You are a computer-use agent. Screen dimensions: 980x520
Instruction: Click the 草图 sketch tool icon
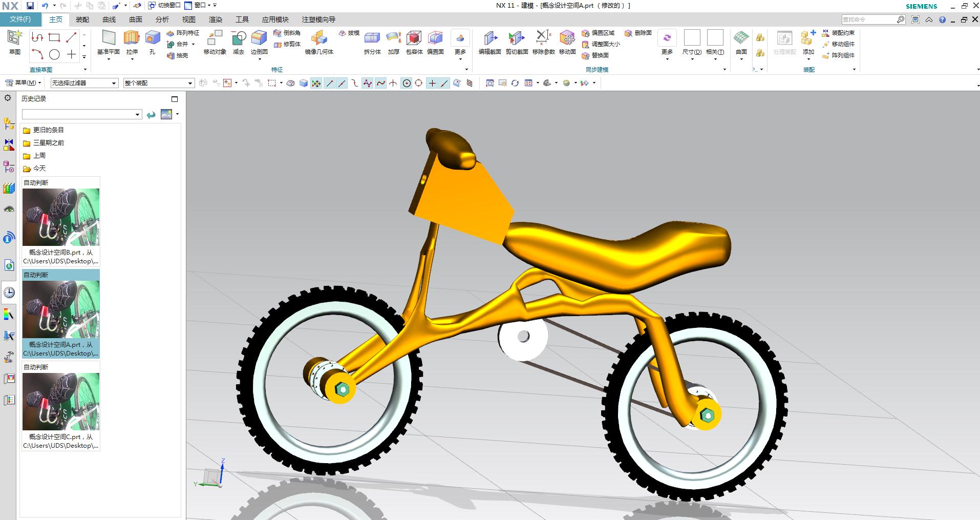(15, 37)
